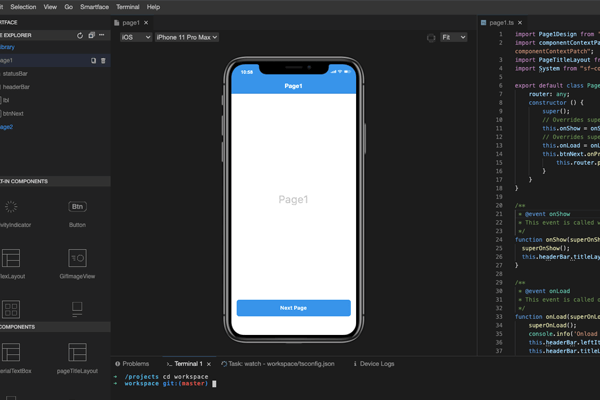Switch to the Problems panel tab
Image resolution: width=600 pixels, height=400 pixels.
point(132,364)
